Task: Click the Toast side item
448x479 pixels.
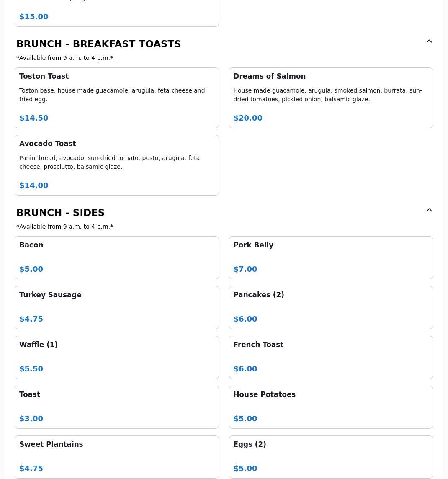Action: click(x=116, y=407)
